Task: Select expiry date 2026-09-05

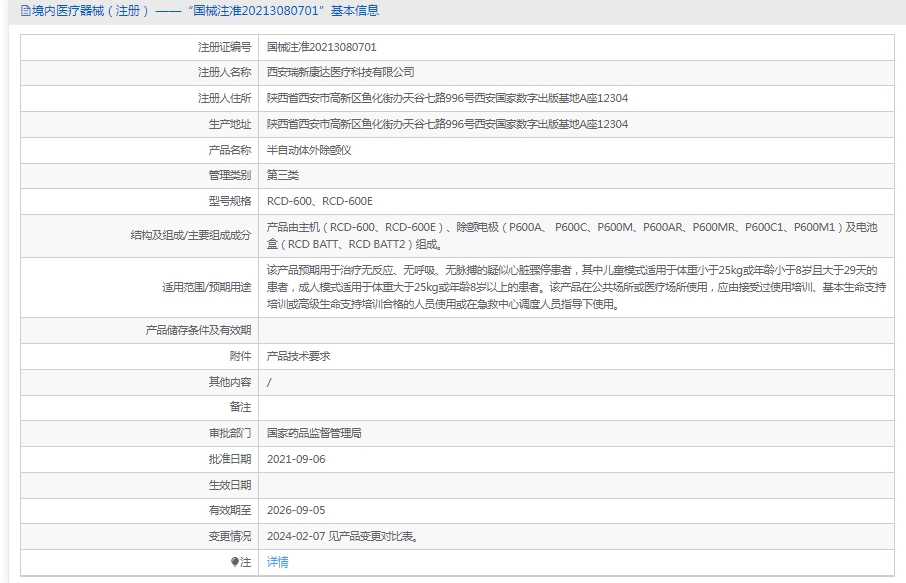Action: (296, 511)
